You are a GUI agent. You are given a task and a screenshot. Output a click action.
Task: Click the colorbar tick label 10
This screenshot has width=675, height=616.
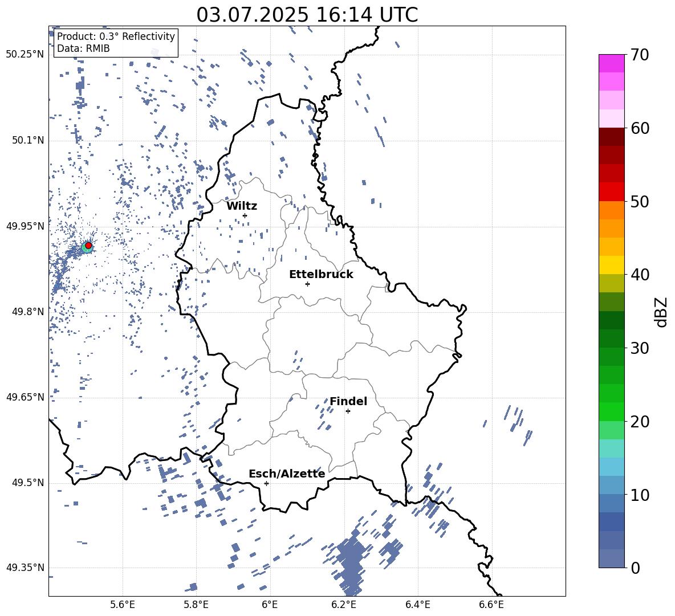(640, 495)
